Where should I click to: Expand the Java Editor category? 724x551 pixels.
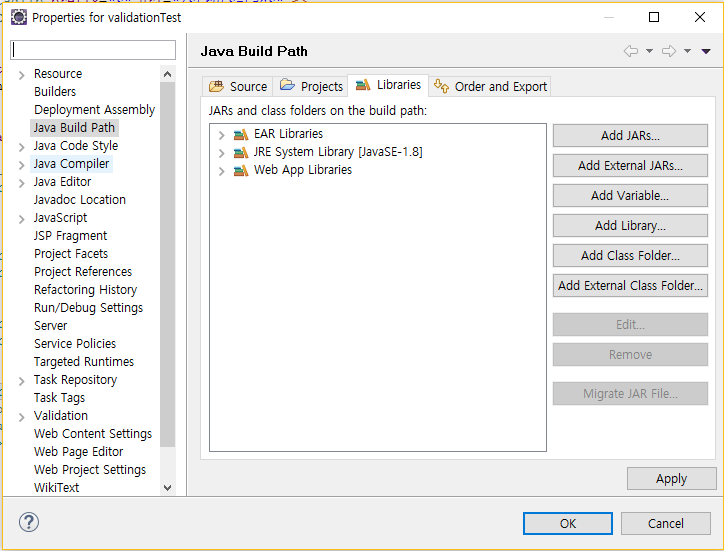tap(21, 183)
